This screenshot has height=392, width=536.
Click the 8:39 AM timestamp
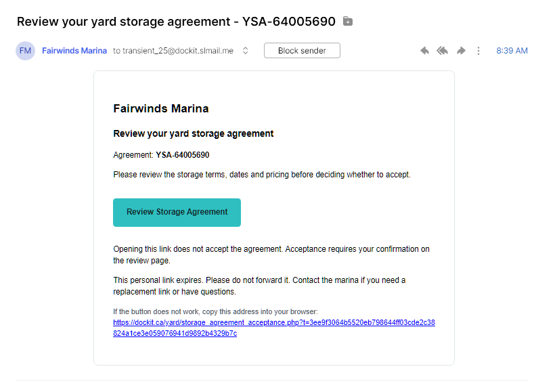(x=512, y=51)
